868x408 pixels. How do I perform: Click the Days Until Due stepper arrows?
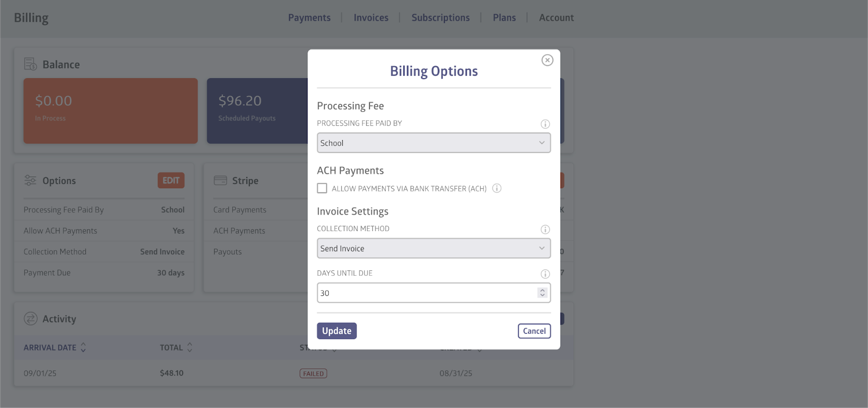tap(542, 293)
